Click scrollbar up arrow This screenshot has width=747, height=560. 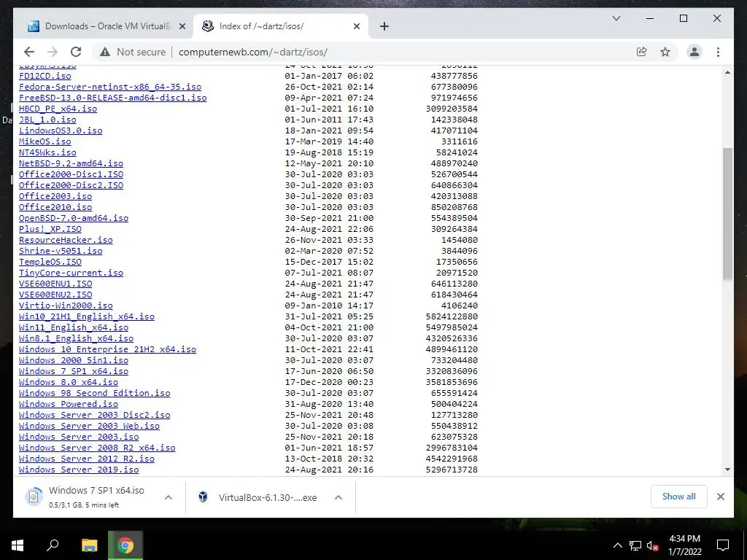[727, 72]
